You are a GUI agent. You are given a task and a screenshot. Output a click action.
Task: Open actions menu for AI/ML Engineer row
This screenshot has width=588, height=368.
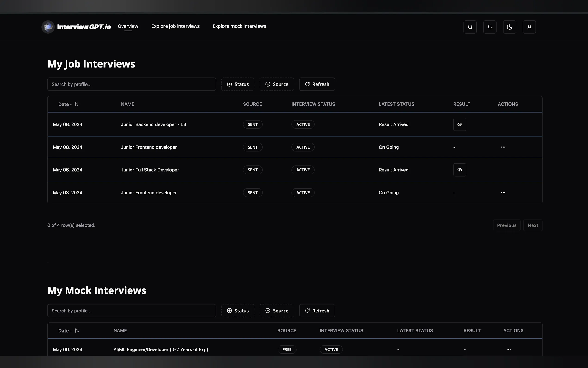[x=508, y=349]
